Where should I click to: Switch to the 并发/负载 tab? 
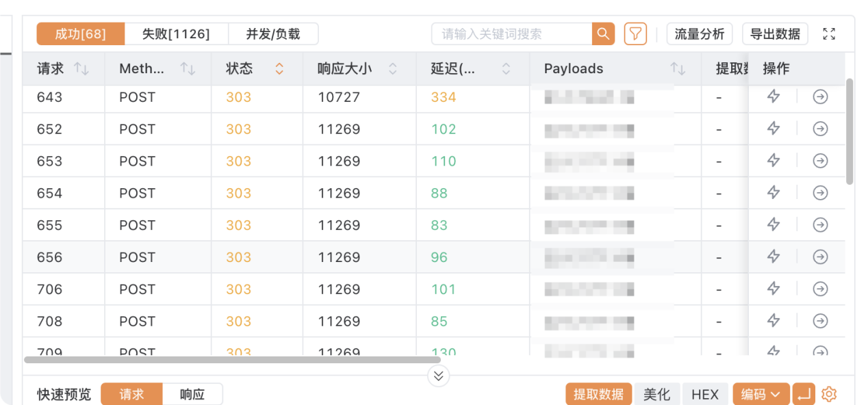tap(273, 34)
